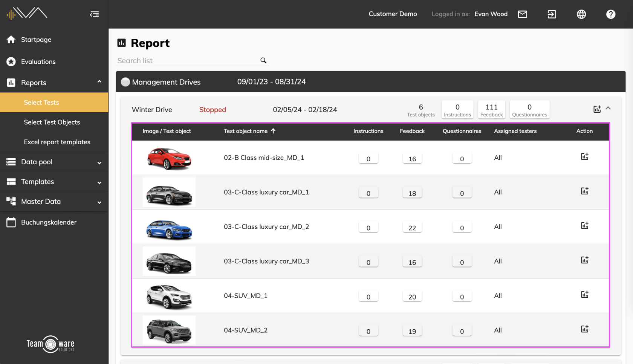Viewport: 633px width, 364px height.
Task: Collapse the Winter Drive row chevron
Action: (x=608, y=108)
